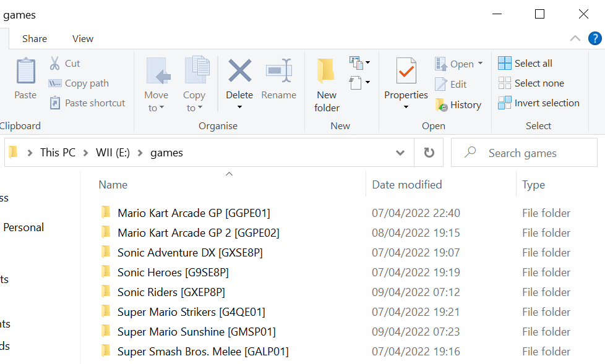Click in the Search games field
605x364 pixels.
524,153
